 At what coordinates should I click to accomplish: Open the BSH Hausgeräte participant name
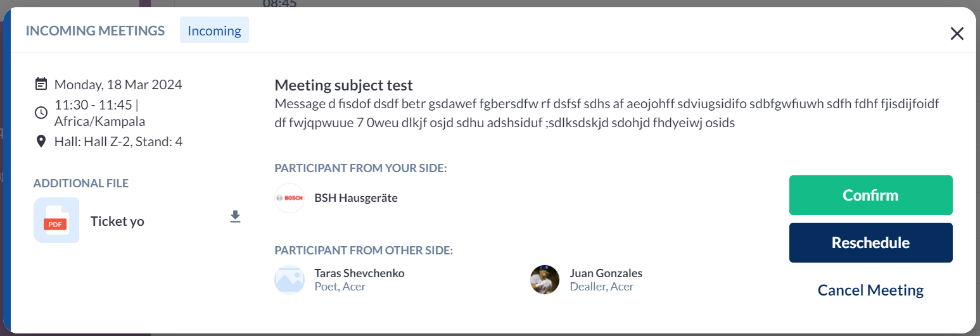click(x=356, y=198)
